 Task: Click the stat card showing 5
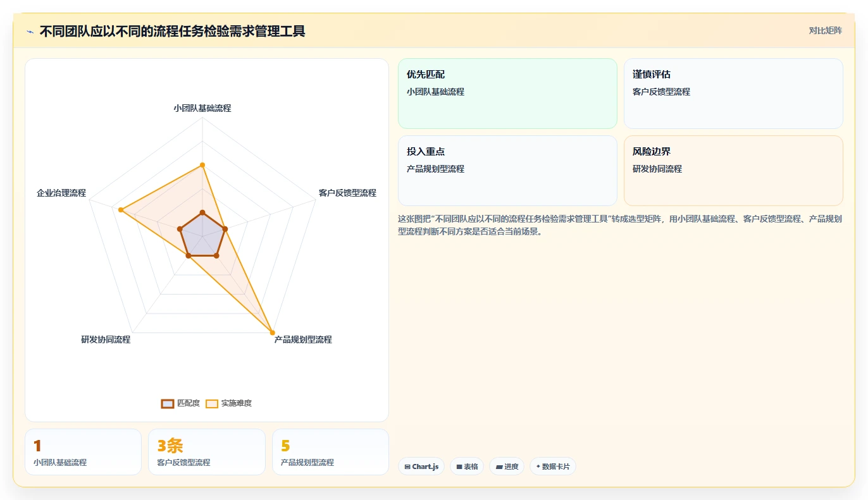click(x=330, y=452)
